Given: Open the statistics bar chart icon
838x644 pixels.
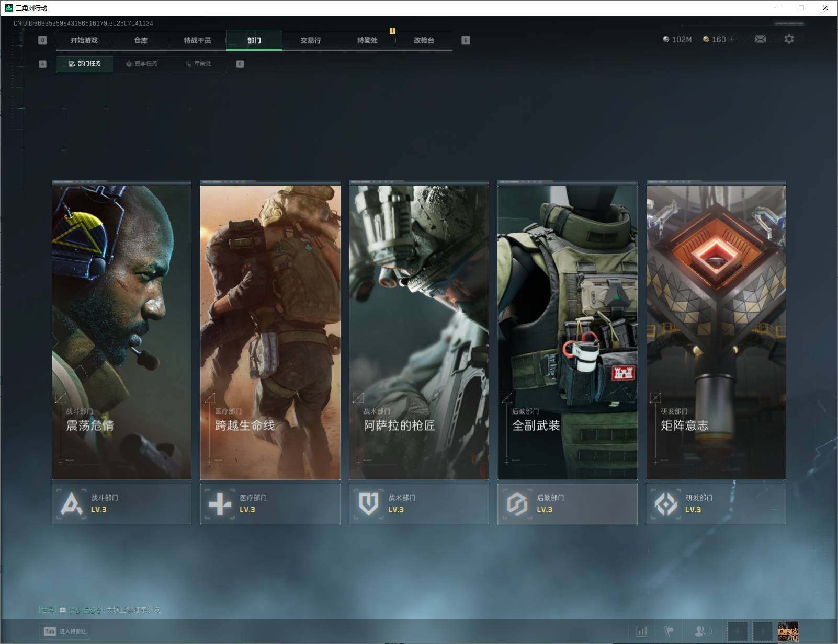Looking at the screenshot, I should (x=642, y=631).
